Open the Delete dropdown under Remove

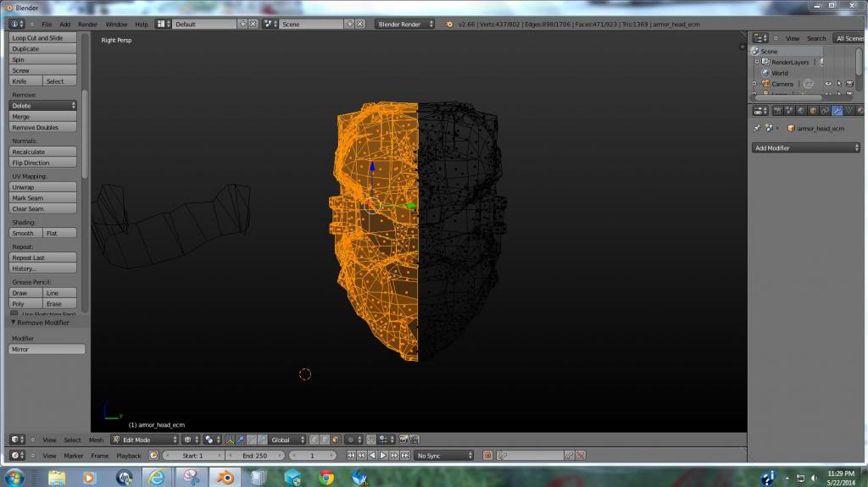tap(42, 106)
